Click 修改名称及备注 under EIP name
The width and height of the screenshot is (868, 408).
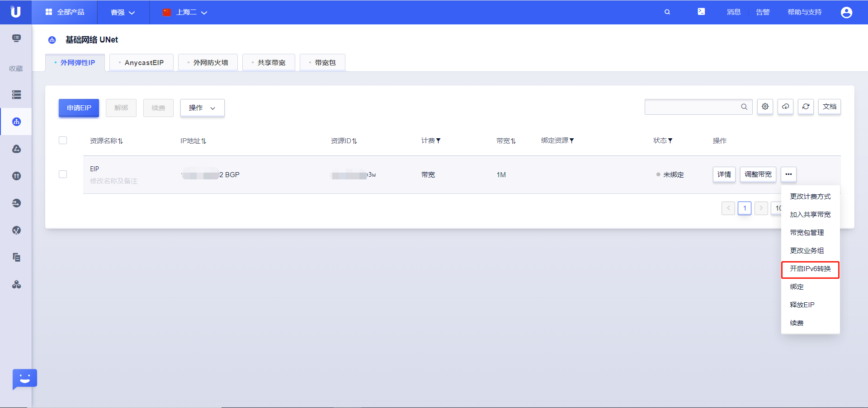[113, 181]
